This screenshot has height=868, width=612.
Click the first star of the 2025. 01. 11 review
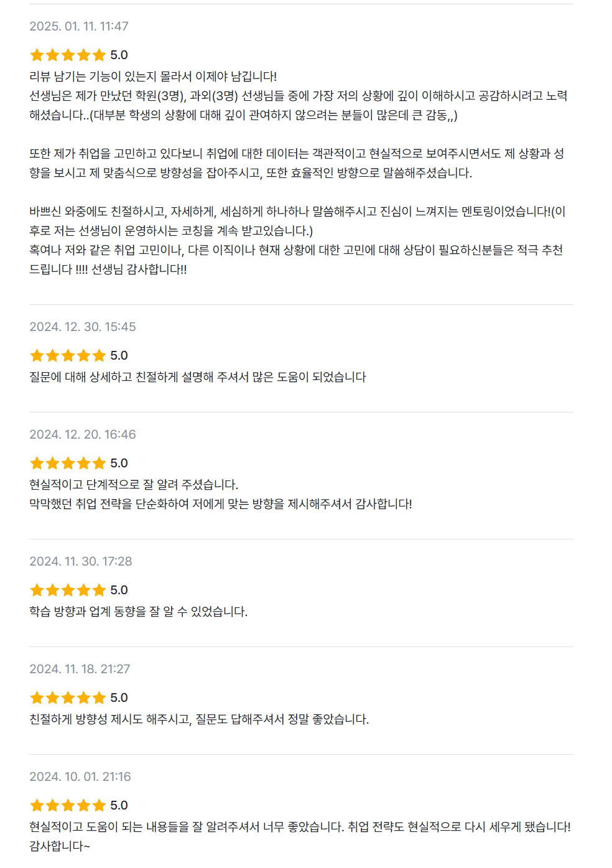pos(37,55)
